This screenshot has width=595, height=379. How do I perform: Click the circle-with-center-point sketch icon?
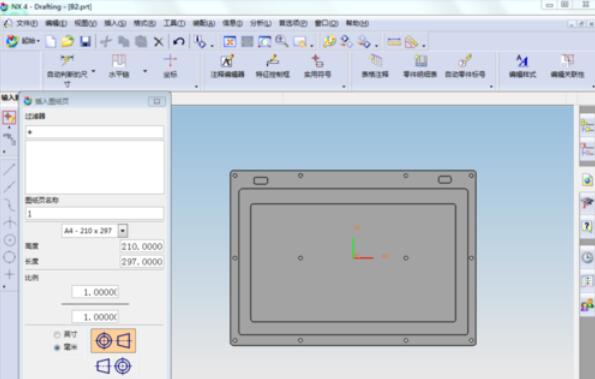point(9,240)
